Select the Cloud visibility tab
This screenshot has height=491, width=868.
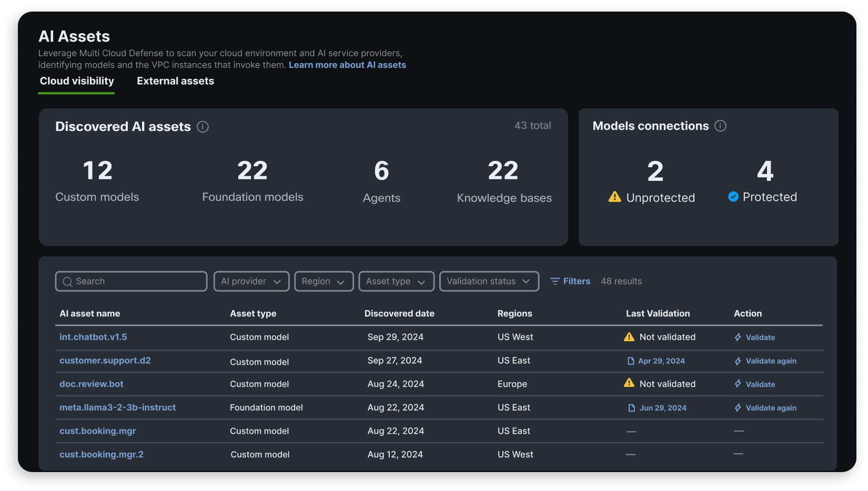click(76, 81)
